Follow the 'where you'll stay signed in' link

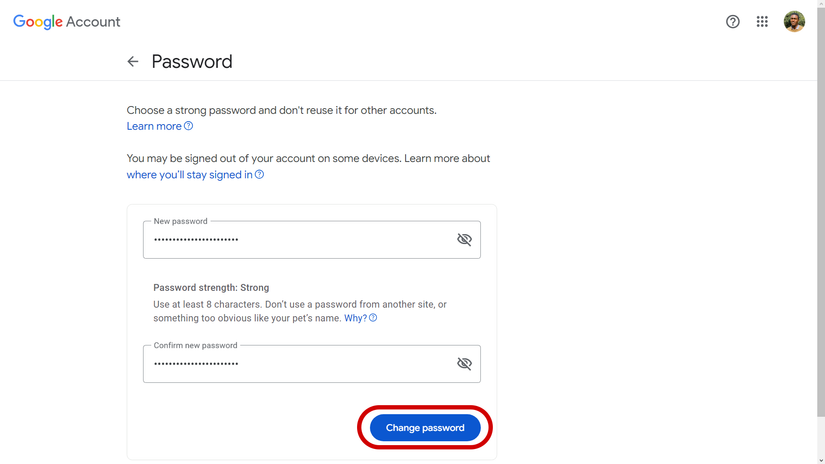[189, 175]
